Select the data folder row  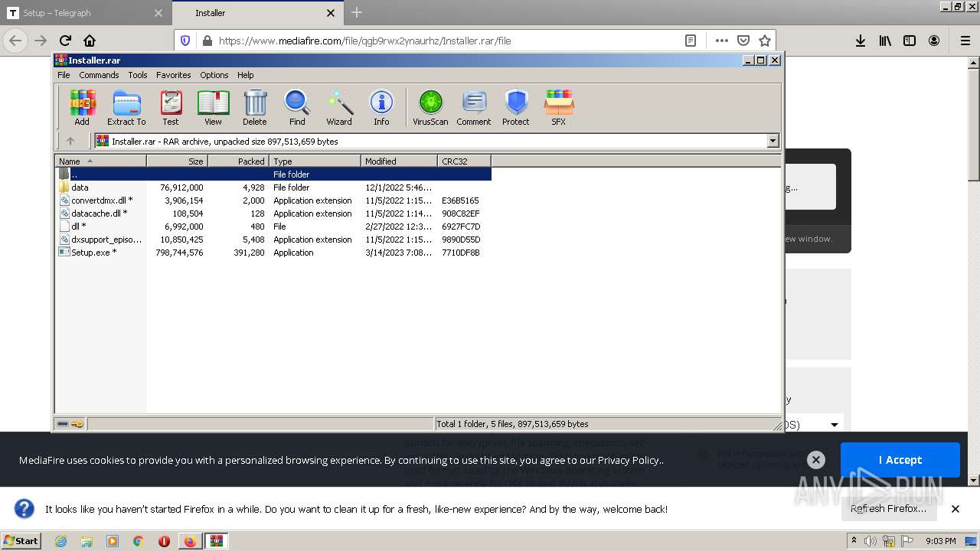[x=273, y=187]
